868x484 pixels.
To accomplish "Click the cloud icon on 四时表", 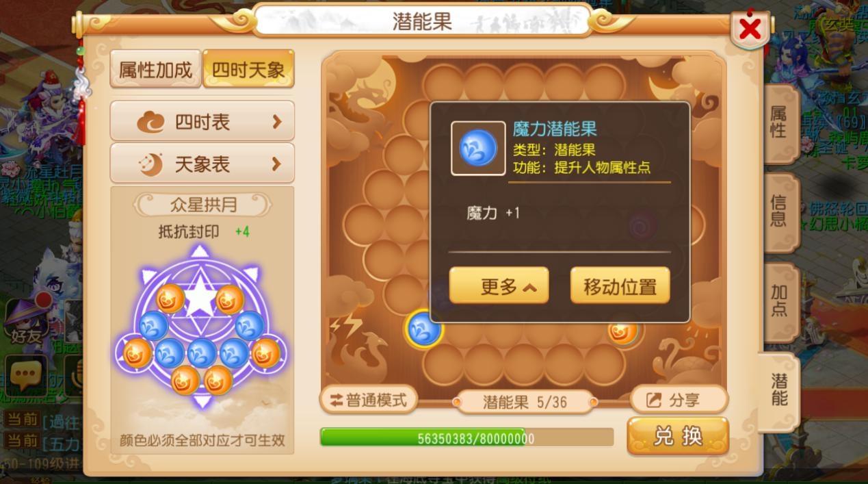I will click(150, 123).
